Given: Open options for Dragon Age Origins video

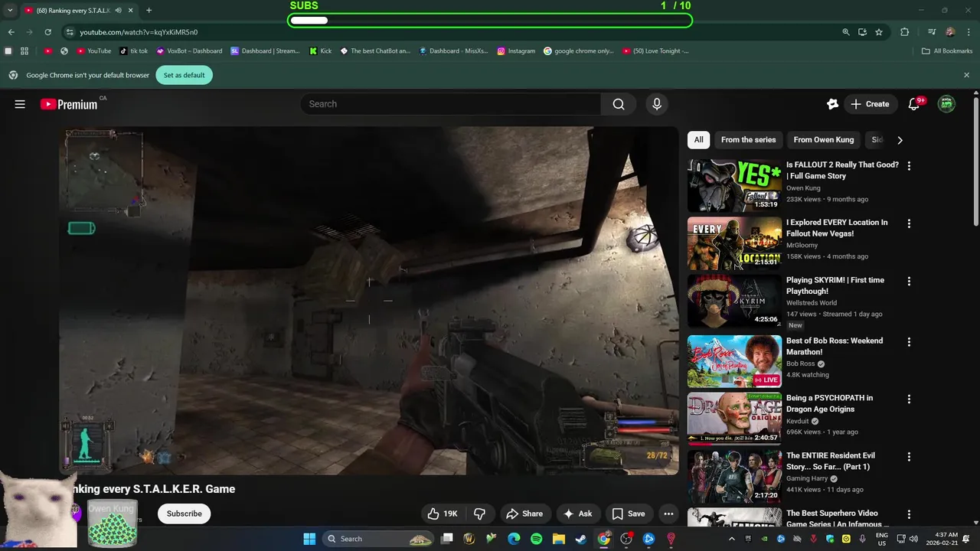Looking at the screenshot, I should click(x=909, y=399).
